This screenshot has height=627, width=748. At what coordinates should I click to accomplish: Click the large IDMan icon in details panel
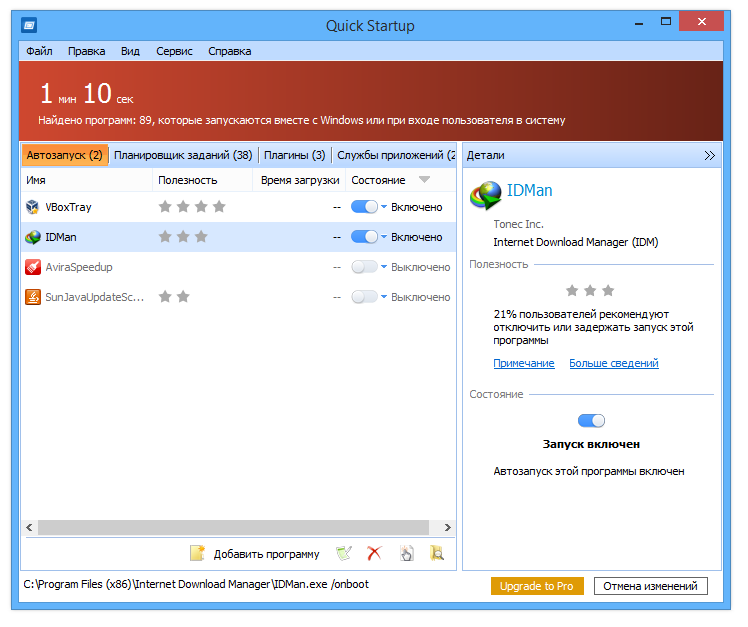coord(486,196)
